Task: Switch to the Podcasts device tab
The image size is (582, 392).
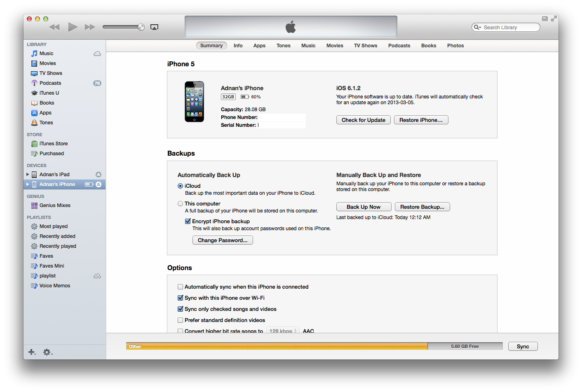Action: coord(399,46)
